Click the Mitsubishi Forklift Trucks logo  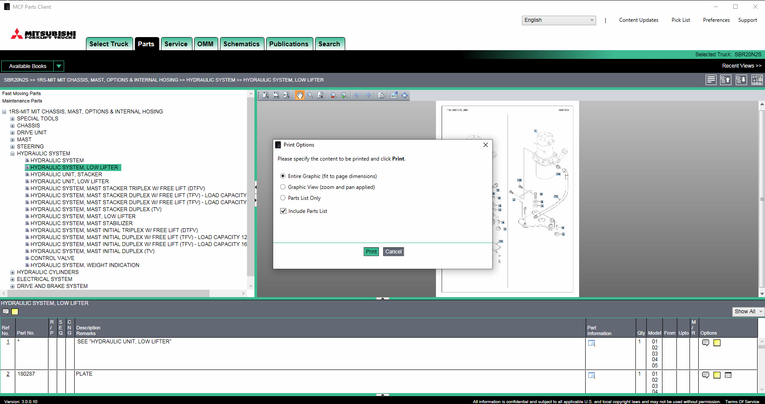point(43,35)
